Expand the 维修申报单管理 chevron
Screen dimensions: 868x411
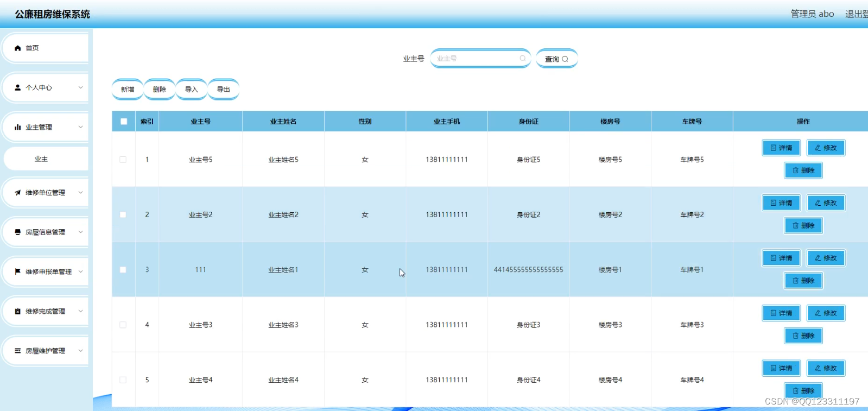[80, 271]
